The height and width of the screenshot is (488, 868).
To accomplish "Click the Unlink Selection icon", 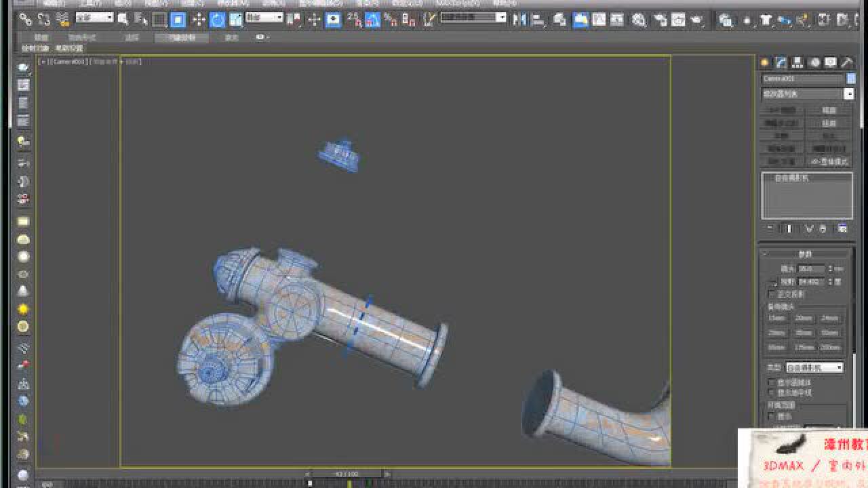I will point(44,20).
